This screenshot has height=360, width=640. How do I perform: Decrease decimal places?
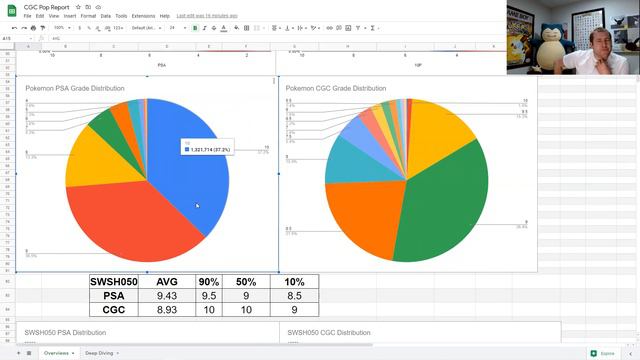click(98, 28)
